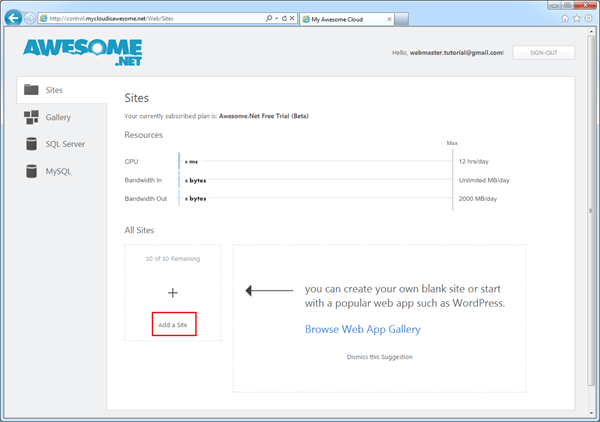The width and height of the screenshot is (600, 422).
Task: Go back with the browser back arrow
Action: coord(14,18)
